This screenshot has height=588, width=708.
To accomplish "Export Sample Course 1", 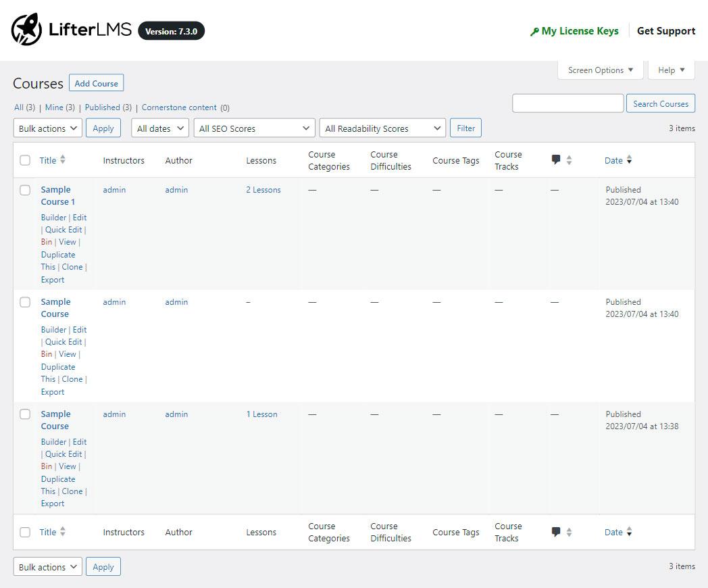I will (53, 280).
